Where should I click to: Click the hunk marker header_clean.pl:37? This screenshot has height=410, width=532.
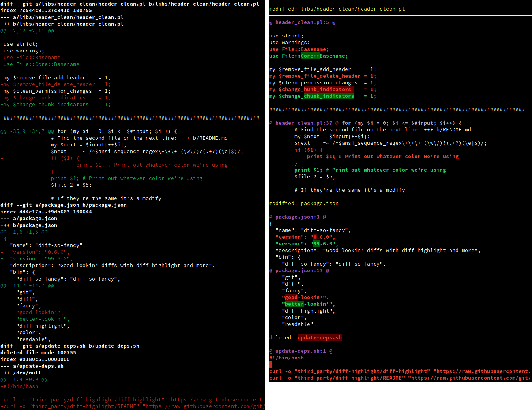click(x=304, y=123)
